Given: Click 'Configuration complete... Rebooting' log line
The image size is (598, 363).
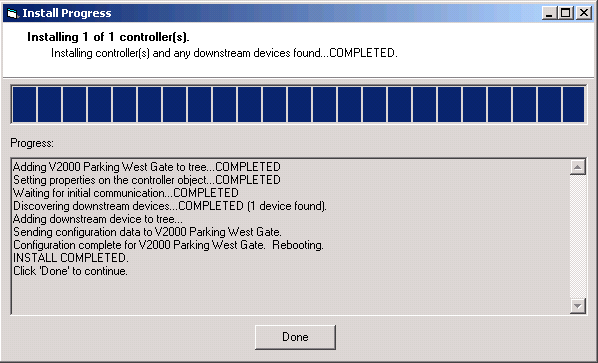Looking at the screenshot, I should point(168,245).
